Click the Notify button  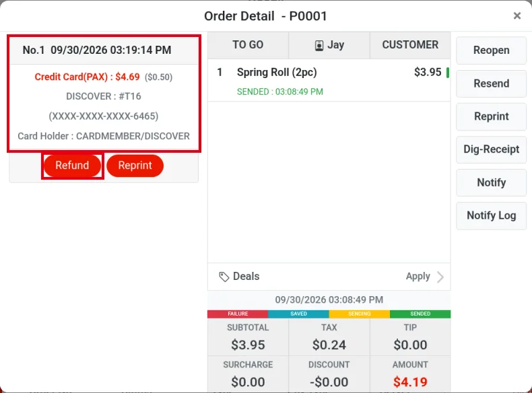click(x=492, y=182)
